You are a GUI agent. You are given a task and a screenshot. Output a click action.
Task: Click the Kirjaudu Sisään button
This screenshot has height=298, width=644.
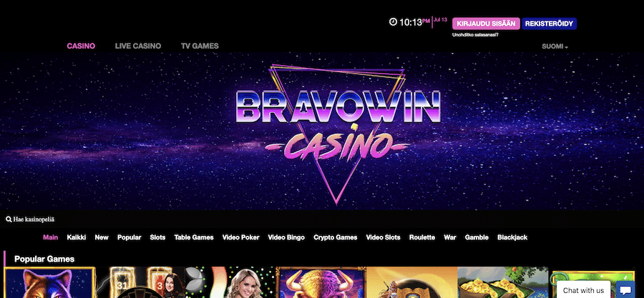486,24
